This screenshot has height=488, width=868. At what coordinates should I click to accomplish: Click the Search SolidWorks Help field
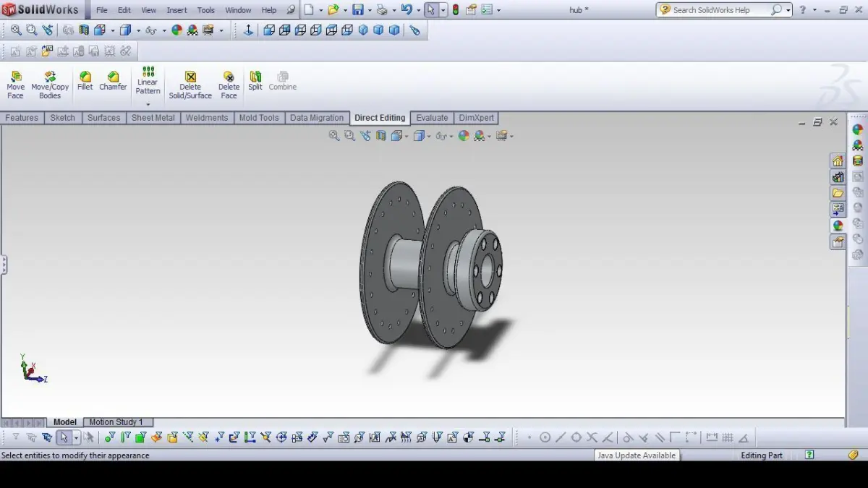point(720,10)
